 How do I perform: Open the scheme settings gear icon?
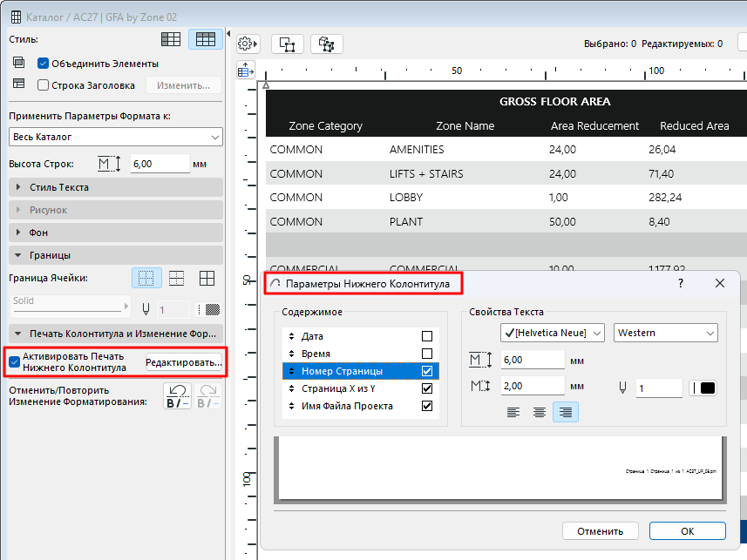coord(248,44)
